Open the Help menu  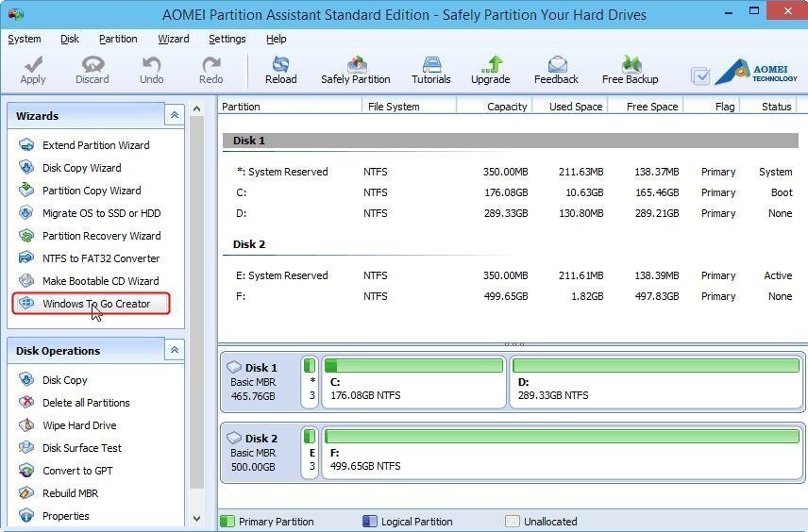click(x=277, y=39)
